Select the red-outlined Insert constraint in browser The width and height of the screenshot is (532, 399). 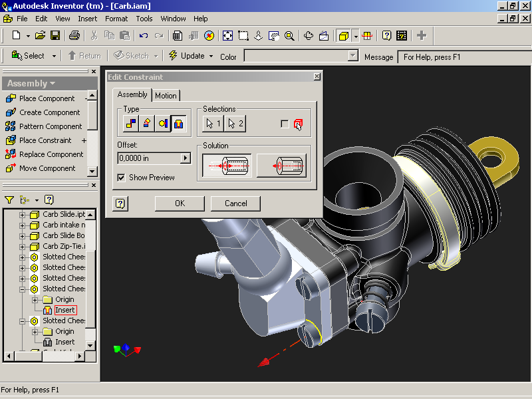click(x=65, y=310)
